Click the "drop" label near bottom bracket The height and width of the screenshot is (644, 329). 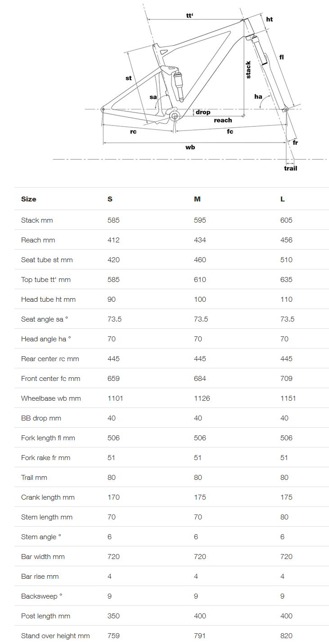coord(203,112)
